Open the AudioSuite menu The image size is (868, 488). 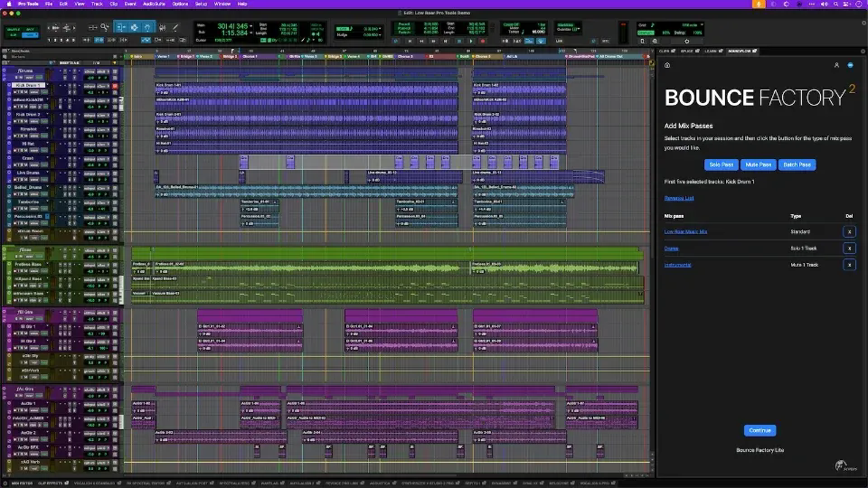[154, 4]
